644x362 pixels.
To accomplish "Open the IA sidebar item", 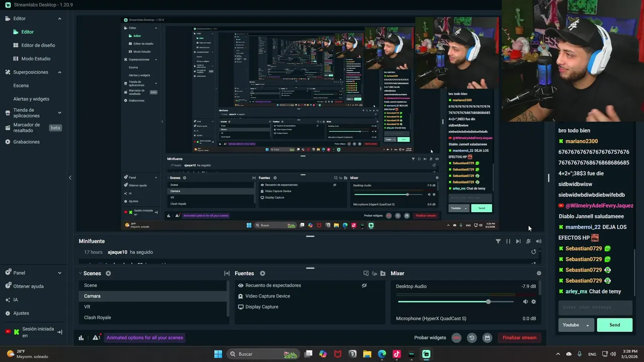I will (16, 300).
